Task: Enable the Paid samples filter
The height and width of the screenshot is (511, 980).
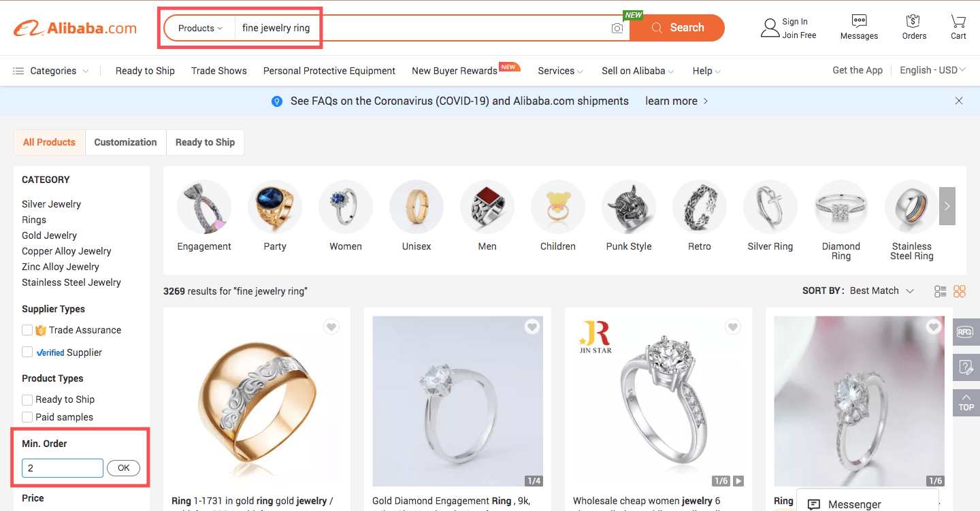Action: point(27,417)
